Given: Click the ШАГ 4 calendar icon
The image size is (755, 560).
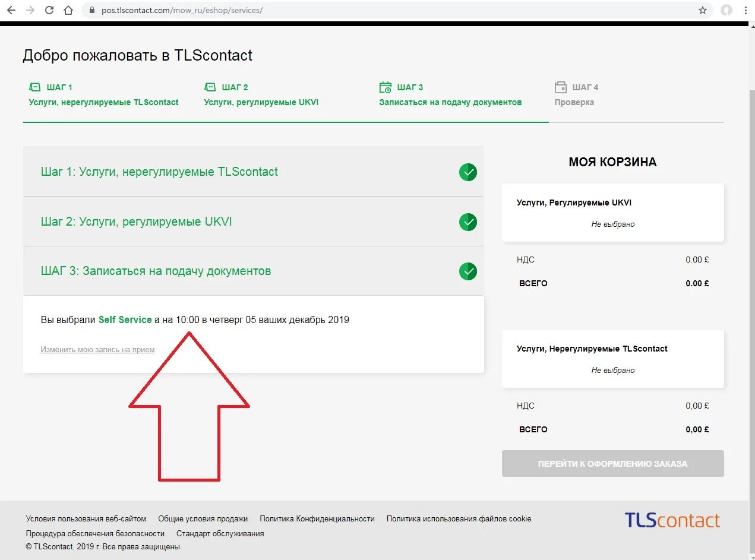Looking at the screenshot, I should pos(561,87).
